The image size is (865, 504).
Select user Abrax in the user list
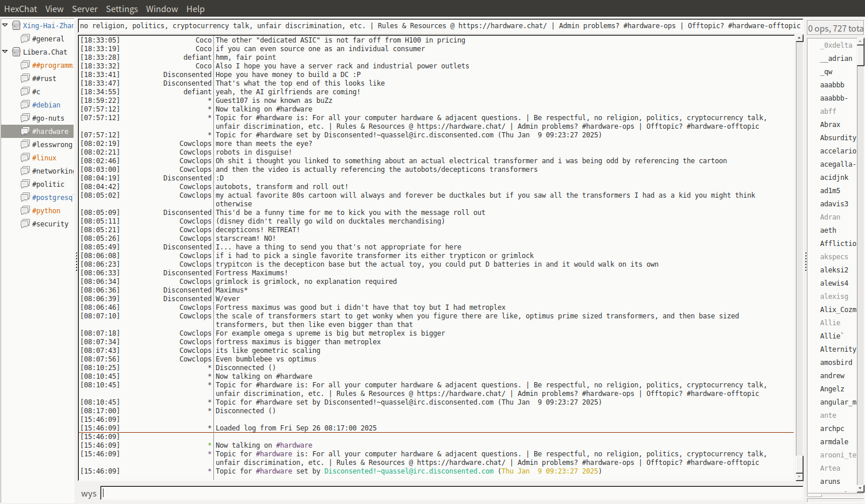tap(830, 124)
